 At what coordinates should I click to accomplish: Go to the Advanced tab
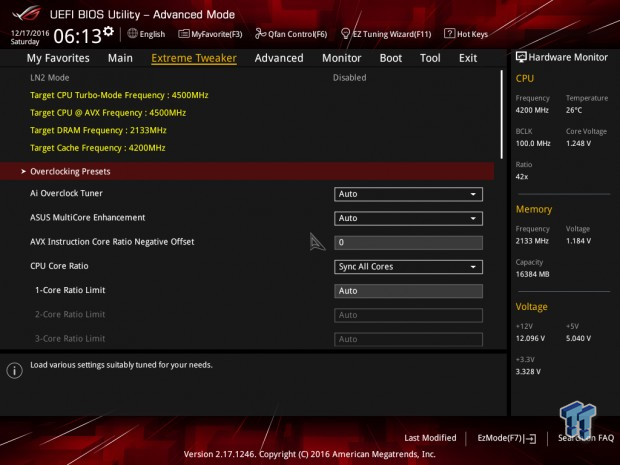point(279,58)
